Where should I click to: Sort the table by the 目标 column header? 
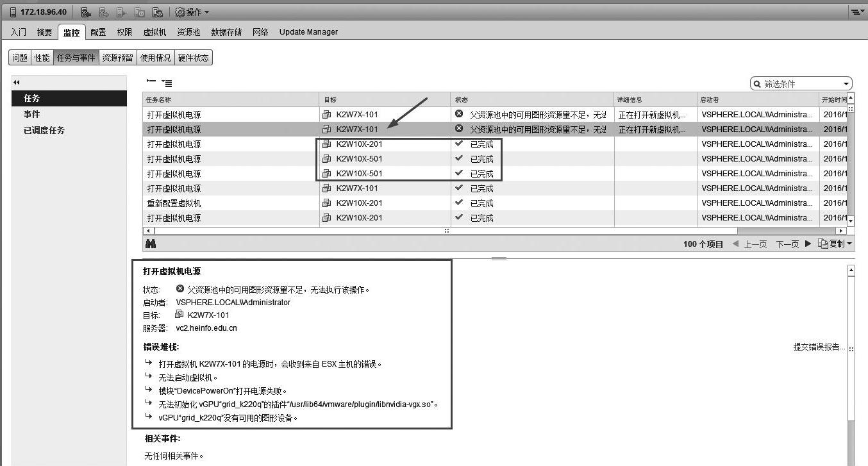[385, 100]
